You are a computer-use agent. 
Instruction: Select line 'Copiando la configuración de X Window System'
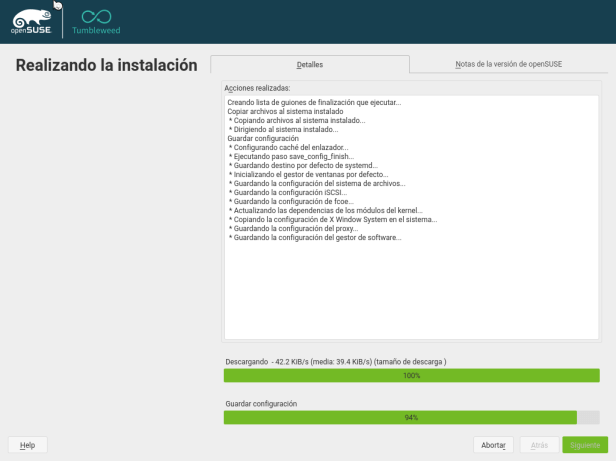click(335, 220)
